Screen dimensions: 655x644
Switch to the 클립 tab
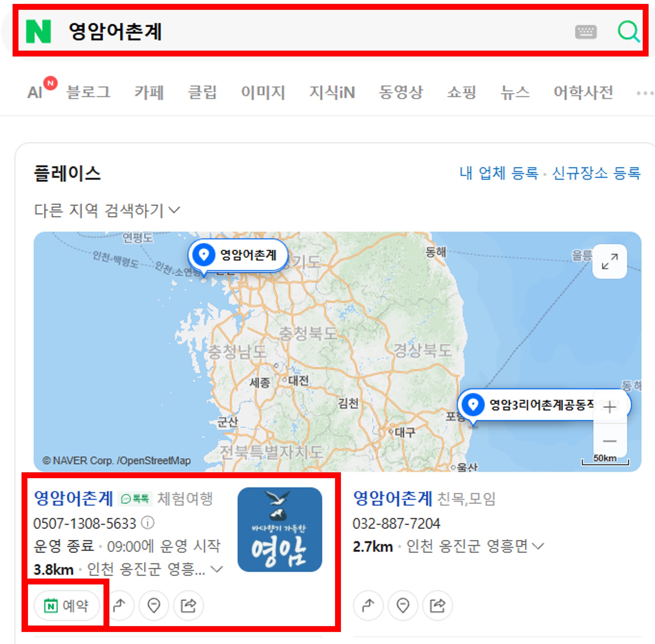pos(202,92)
